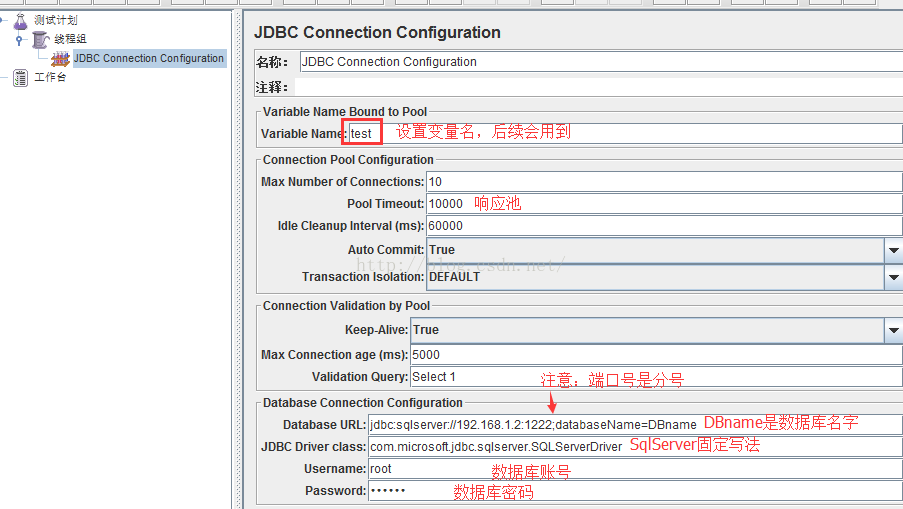Click the JDBC Driver class label

(313, 447)
